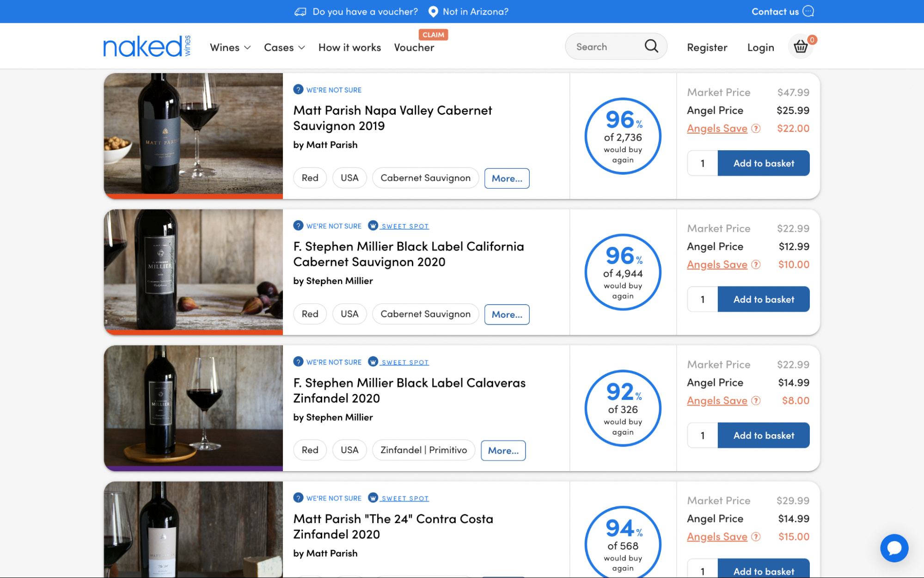Screen dimensions: 924x578
Task: Expand the Wines dropdown
Action: pos(230,47)
